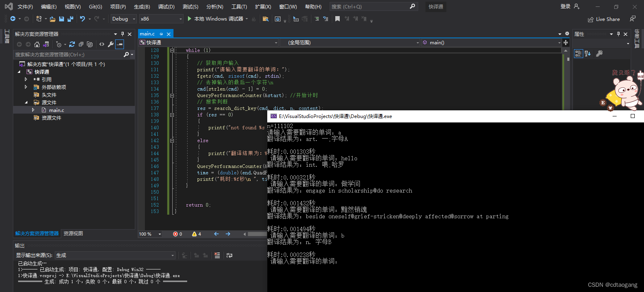The image size is (644, 292).
Task: Toggle outlining collapse at line 128
Action: [x=172, y=50]
